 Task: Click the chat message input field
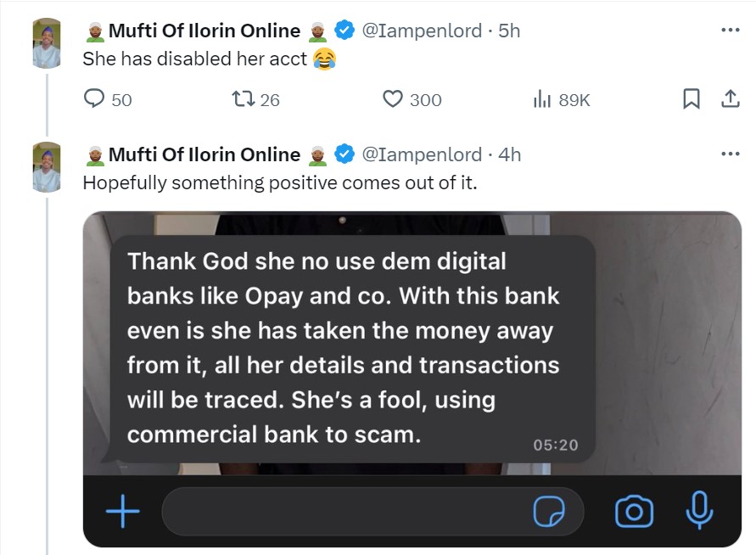coord(339,512)
